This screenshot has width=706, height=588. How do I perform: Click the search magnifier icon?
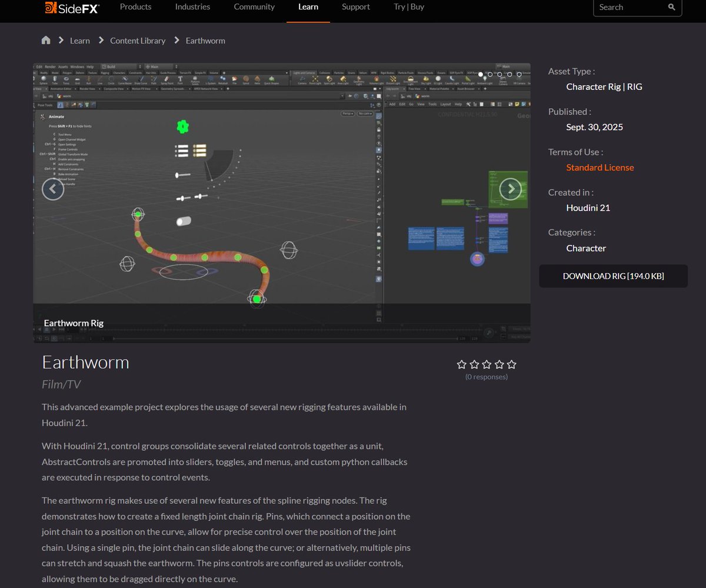click(x=672, y=7)
